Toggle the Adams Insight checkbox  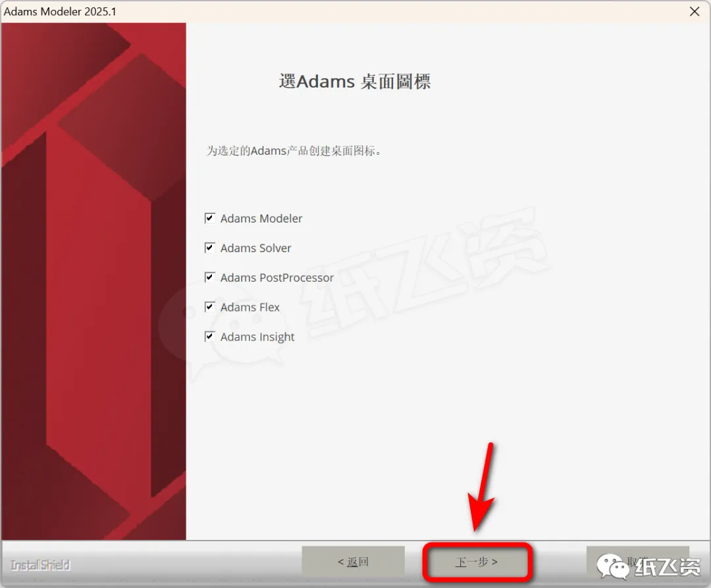click(209, 336)
